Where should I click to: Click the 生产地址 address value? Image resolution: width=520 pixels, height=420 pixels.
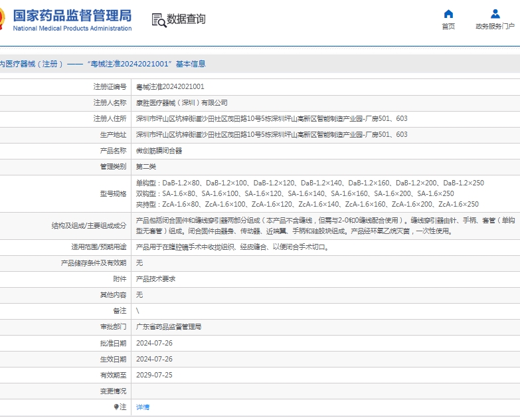[272, 135]
